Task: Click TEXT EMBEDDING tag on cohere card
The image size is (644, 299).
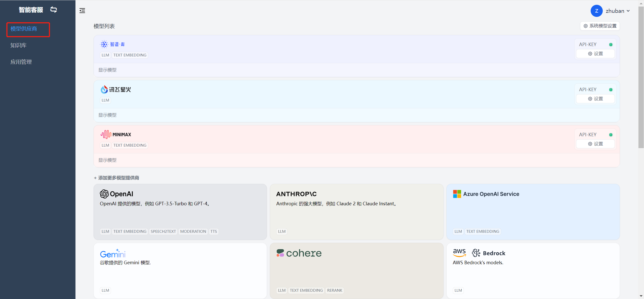Action: (x=306, y=290)
